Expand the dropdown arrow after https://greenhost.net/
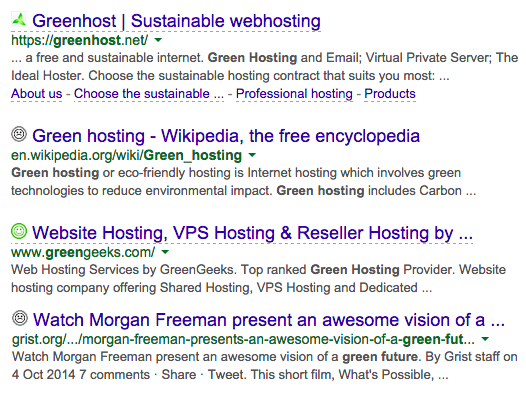 [158, 40]
